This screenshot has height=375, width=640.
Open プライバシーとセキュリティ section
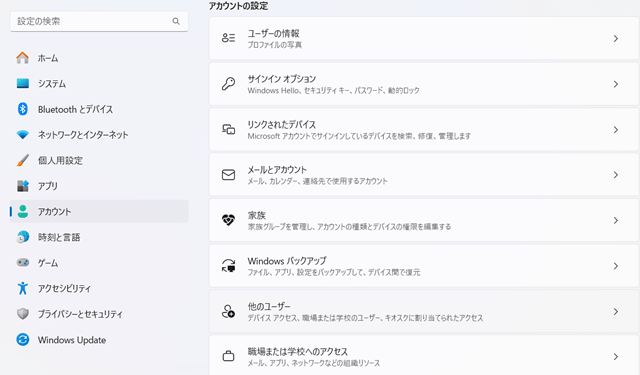(x=99, y=314)
